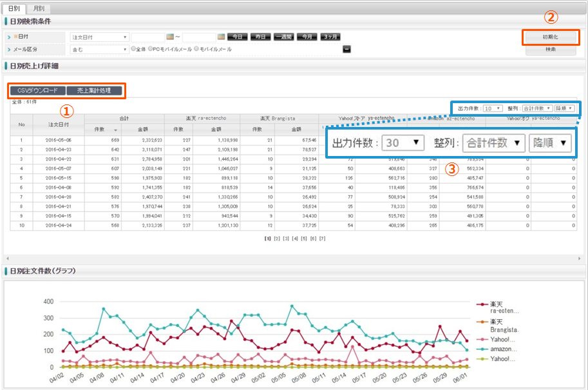Click the total amount cell 2,332,623
Viewport: 588px width, 390px height.
coord(142,141)
